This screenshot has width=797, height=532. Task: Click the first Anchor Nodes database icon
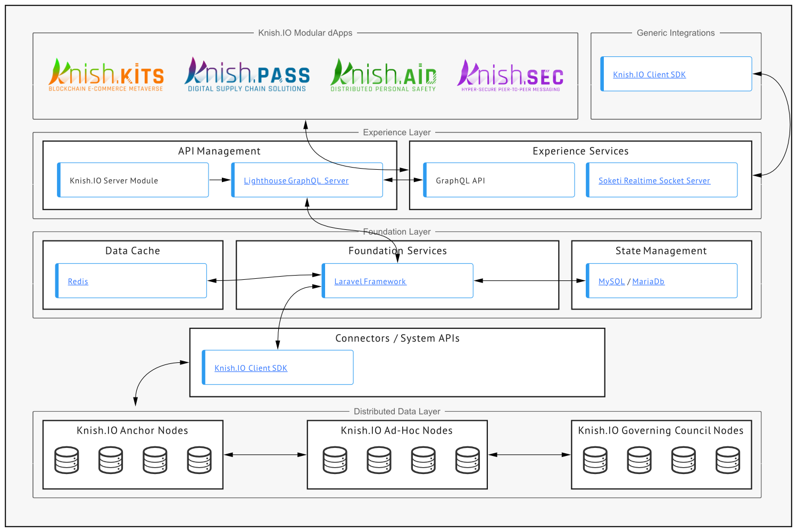tap(67, 460)
